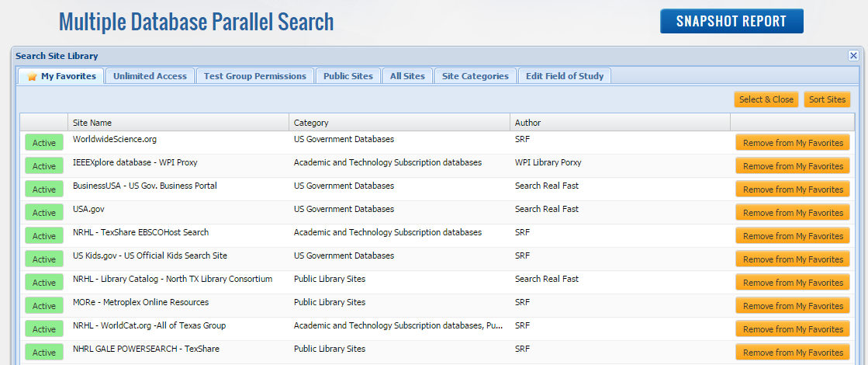Remove IEEEXplore database from My Favorites

pos(793,166)
